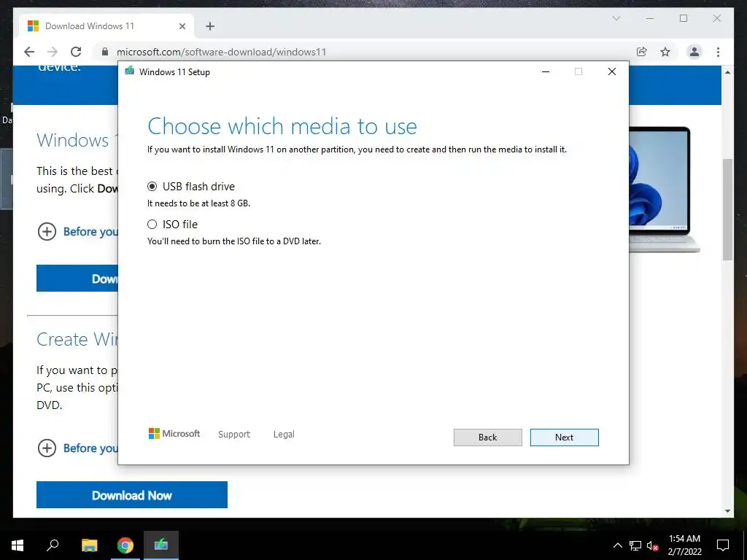Click the Windows 11 Setup title icon
This screenshot has width=747, height=560.
click(129, 71)
